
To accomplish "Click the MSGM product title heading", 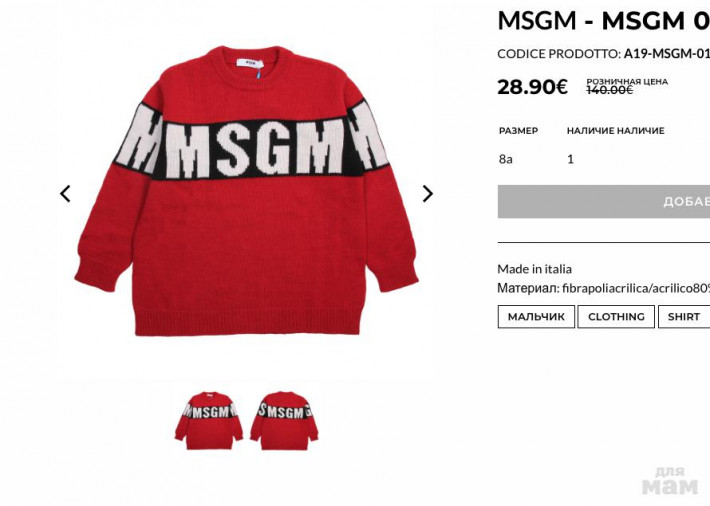I will tap(604, 20).
